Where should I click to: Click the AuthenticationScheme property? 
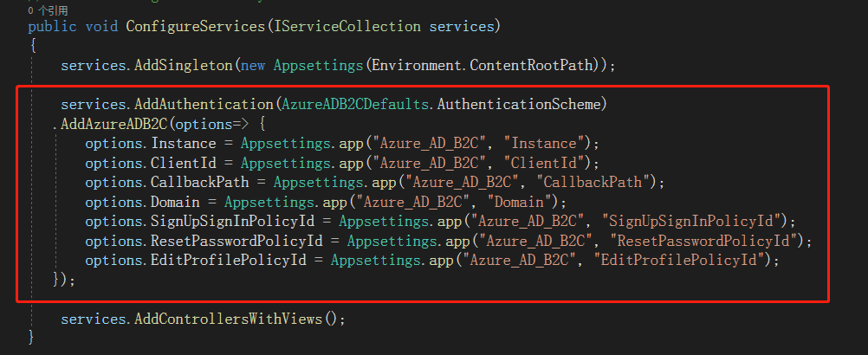click(519, 105)
